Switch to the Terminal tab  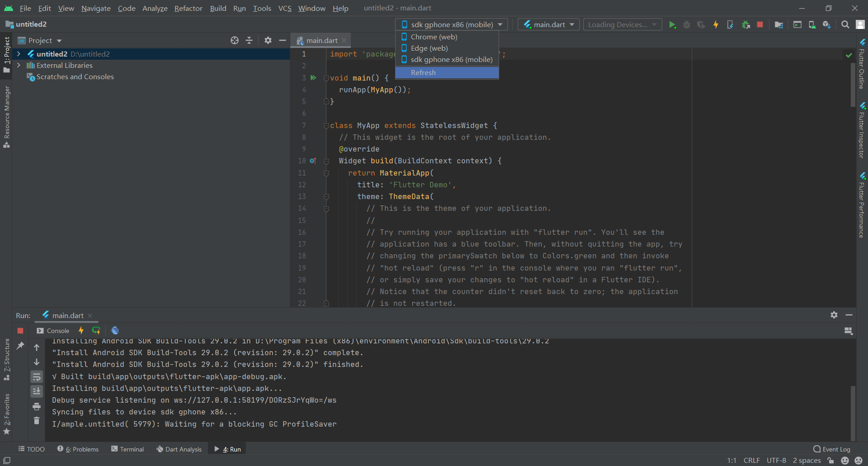132,449
